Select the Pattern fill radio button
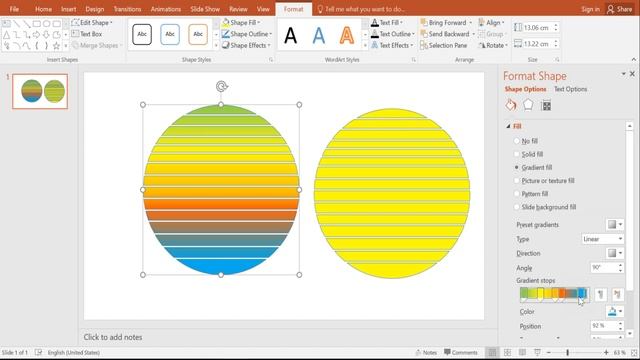This screenshot has width=640, height=360. 517,193
